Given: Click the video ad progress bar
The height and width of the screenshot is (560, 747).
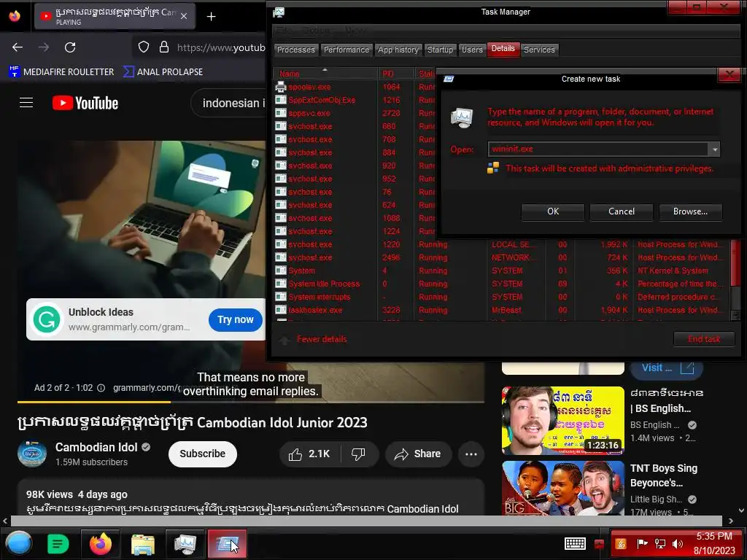Looking at the screenshot, I should [x=251, y=402].
